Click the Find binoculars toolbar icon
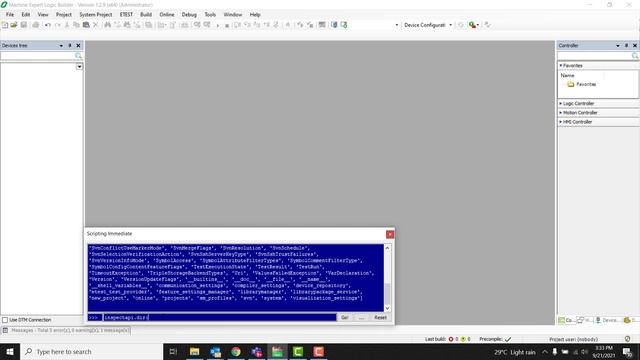 108,25
